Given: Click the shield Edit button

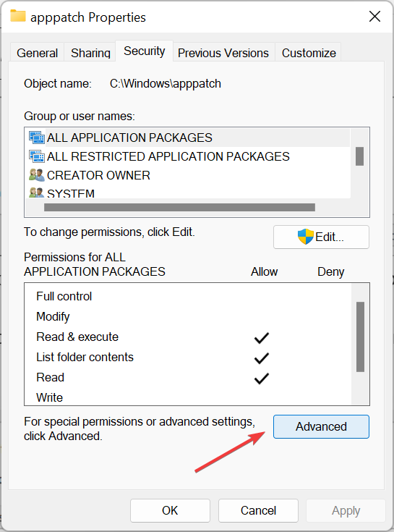Looking at the screenshot, I should [x=321, y=237].
